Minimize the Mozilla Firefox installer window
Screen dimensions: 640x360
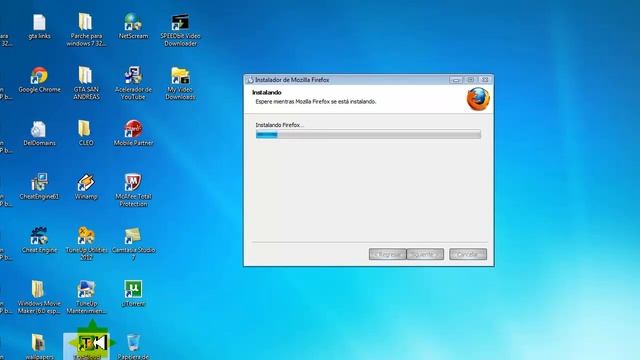tap(456, 80)
